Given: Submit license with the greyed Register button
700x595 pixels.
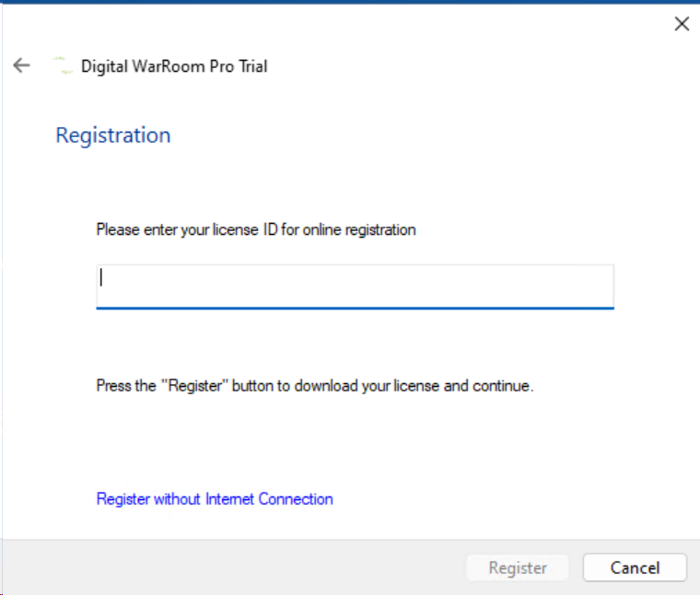Looking at the screenshot, I should 518,567.
